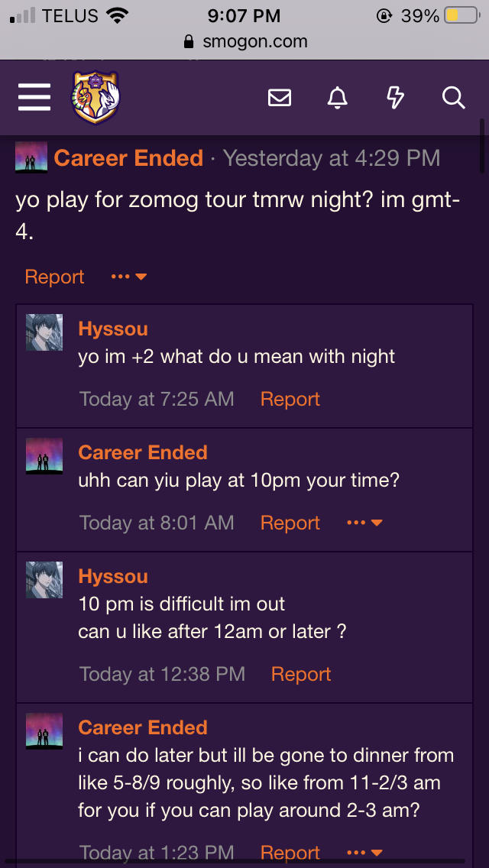Image resolution: width=489 pixels, height=868 pixels.
Task: Open Hyssou's profile name on the 7:25 AM comment
Action: click(x=113, y=329)
